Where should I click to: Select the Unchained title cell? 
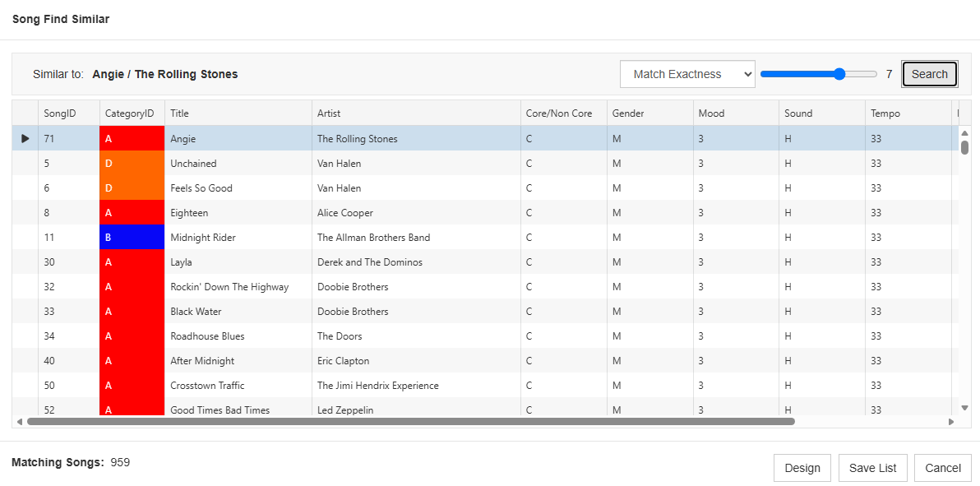point(238,164)
